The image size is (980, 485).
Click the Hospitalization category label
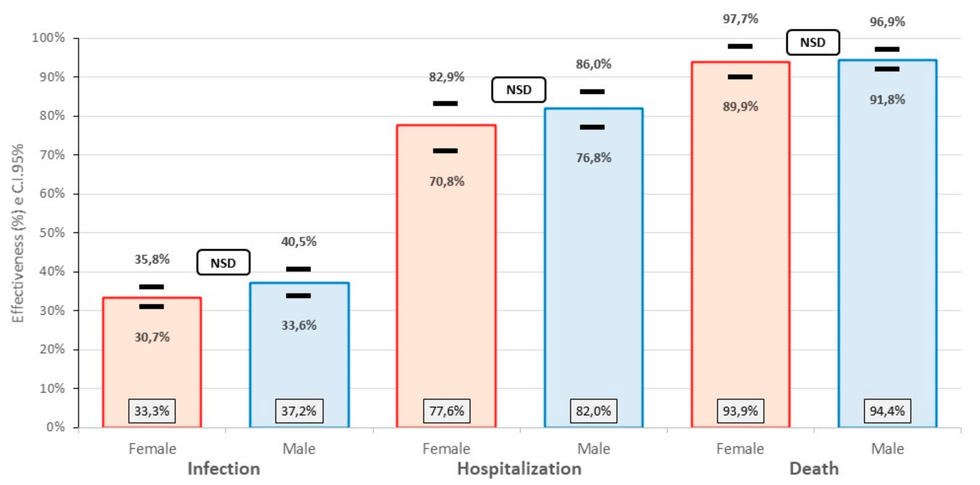click(x=519, y=469)
